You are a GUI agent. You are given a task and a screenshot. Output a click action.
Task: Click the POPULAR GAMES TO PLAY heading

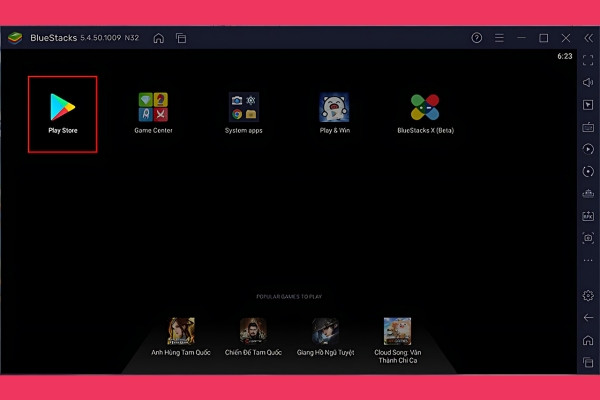click(x=289, y=296)
